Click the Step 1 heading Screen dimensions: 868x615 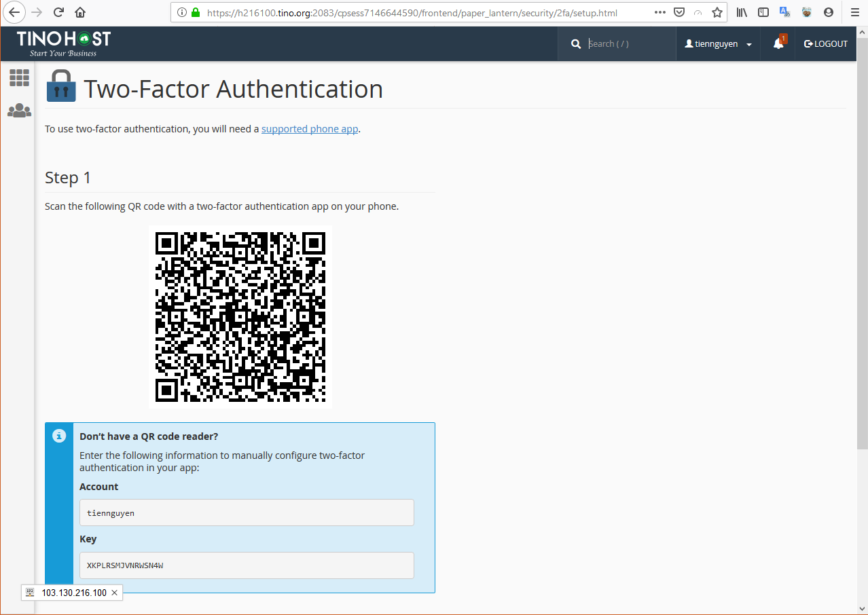[68, 178]
